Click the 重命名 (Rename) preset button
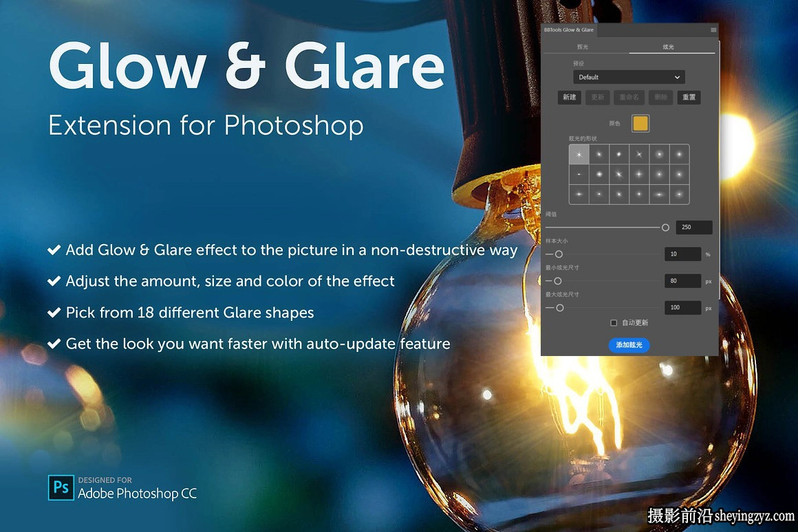The image size is (798, 532). pos(629,97)
